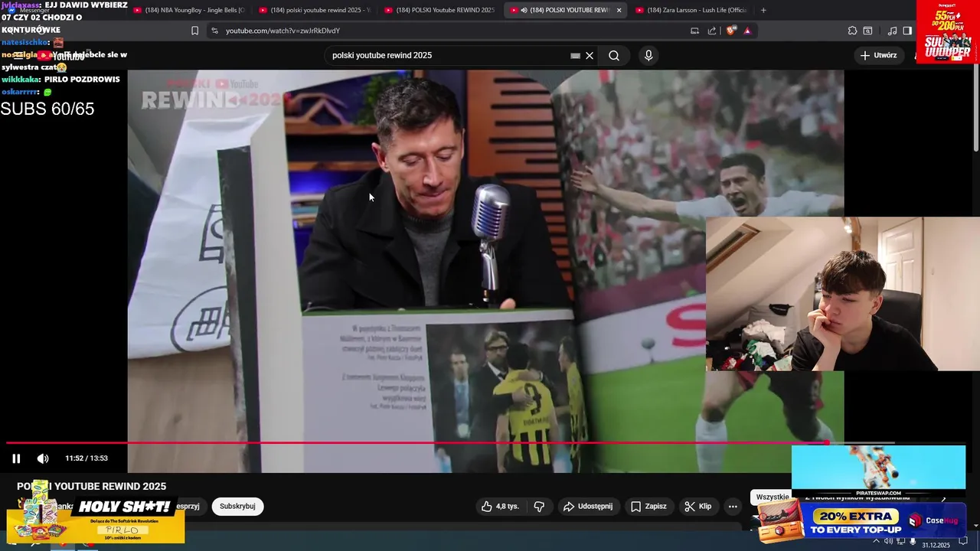Switch to 'POLSKI Youtube REWIND 2025' third tab
This screenshot has width=980, height=551.
pyautogui.click(x=440, y=10)
